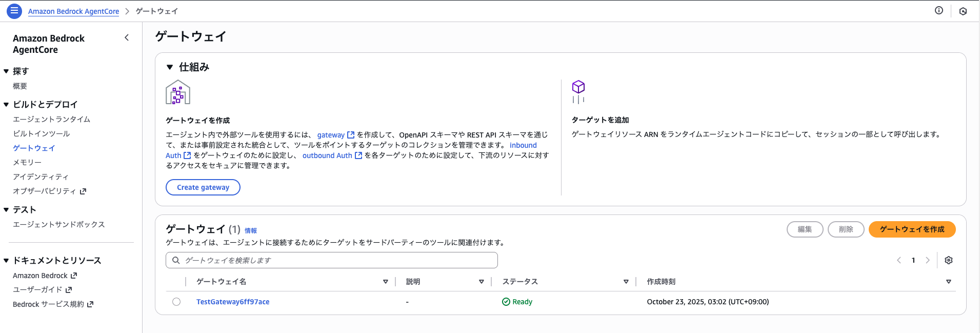Viewport: 980px width, 333px height.
Task: Click the Ready status text
Action: [522, 302]
